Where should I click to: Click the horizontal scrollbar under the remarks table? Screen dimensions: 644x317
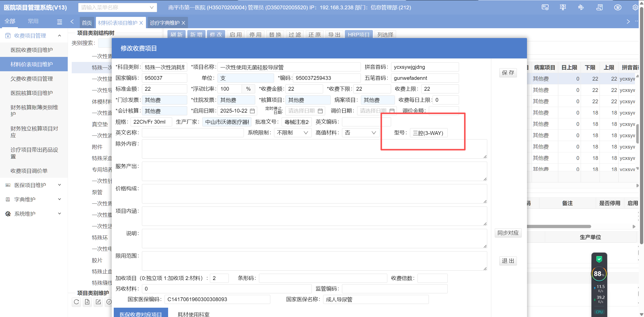click(559, 226)
